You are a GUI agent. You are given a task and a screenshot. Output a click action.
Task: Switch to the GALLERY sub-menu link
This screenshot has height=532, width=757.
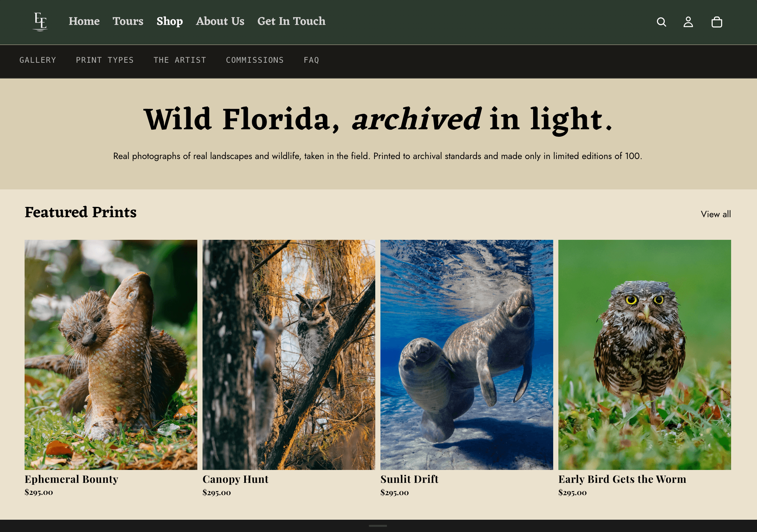coord(38,60)
